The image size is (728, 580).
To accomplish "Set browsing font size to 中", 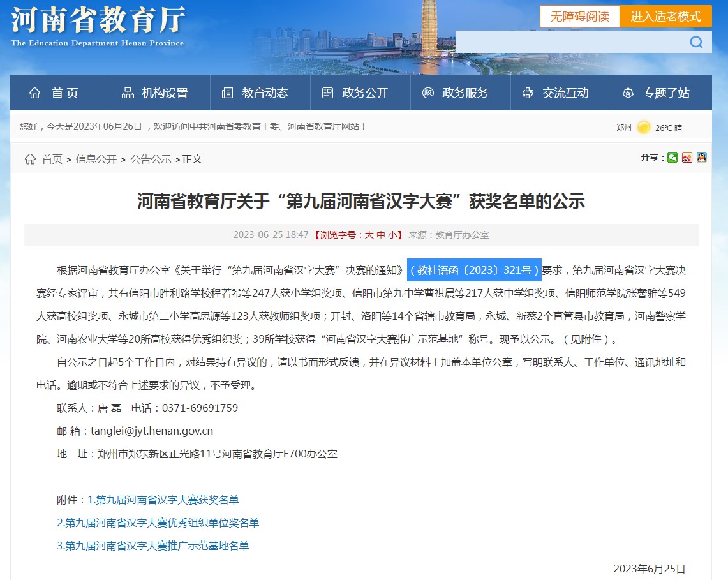I will pyautogui.click(x=381, y=235).
